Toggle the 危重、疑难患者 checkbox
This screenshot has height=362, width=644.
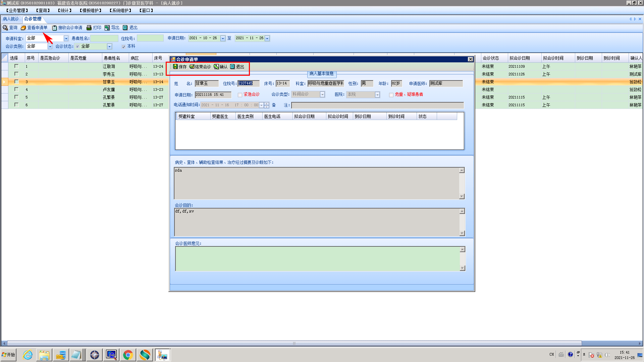point(391,95)
